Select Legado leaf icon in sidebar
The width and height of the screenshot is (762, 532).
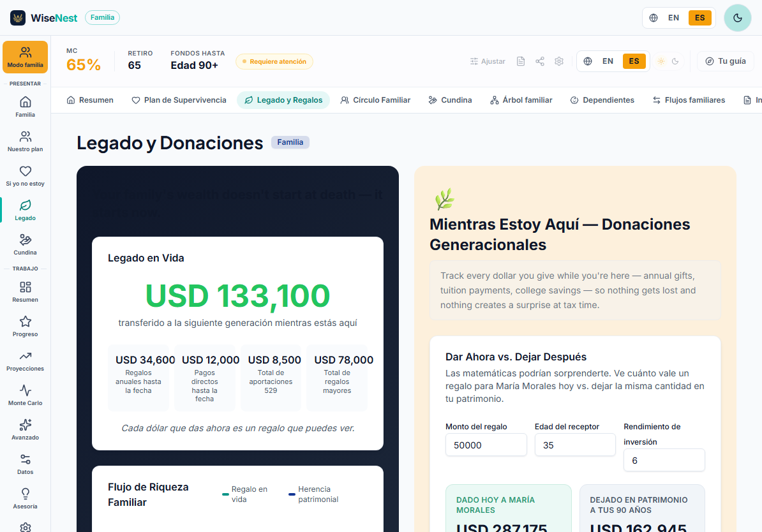click(26, 211)
